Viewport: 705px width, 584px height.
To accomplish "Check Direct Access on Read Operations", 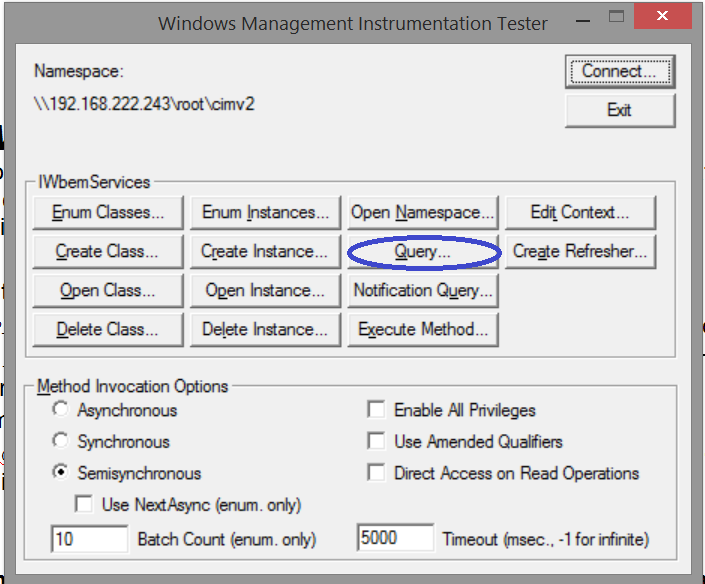I will (x=376, y=473).
